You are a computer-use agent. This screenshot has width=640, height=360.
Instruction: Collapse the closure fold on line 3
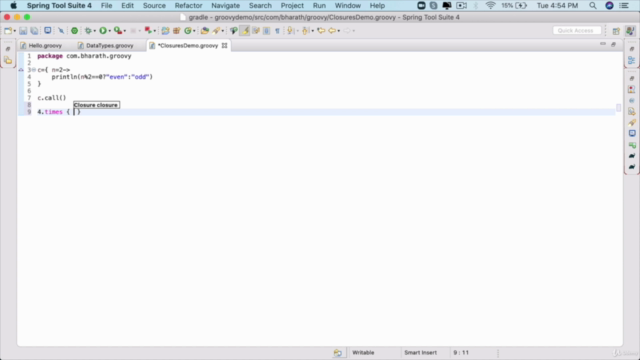tap(34, 70)
